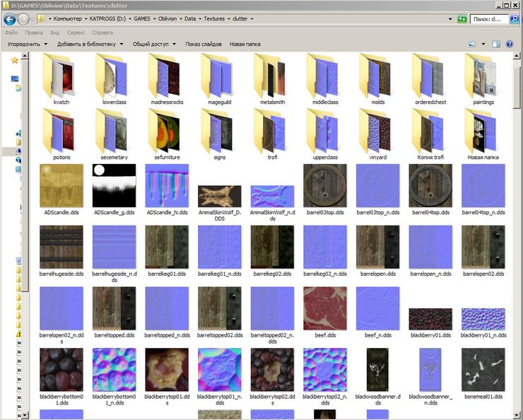Open the potions folder
Image resolution: width=523 pixels, height=420 pixels.
(x=61, y=134)
